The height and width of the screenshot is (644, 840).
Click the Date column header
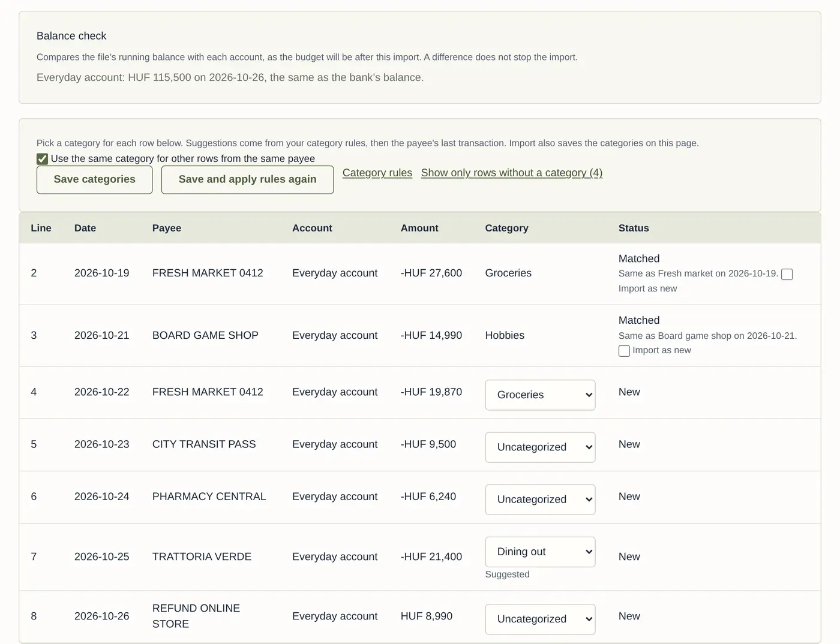pos(85,228)
